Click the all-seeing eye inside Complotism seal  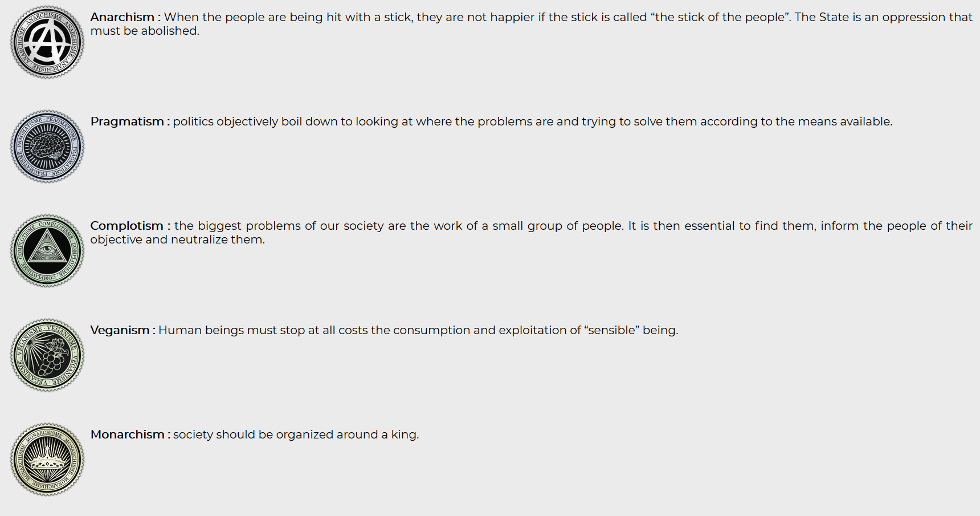[x=47, y=249]
